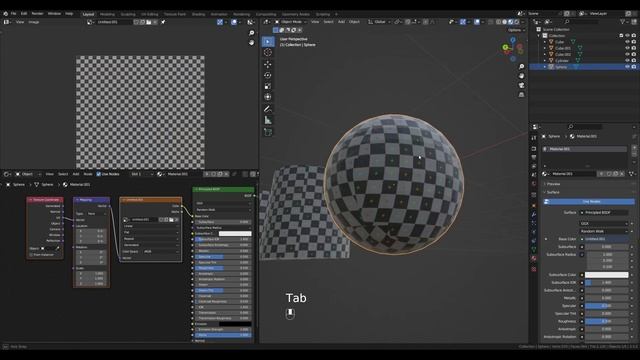Open the Slot 1 dropdown in node editor

[142, 174]
